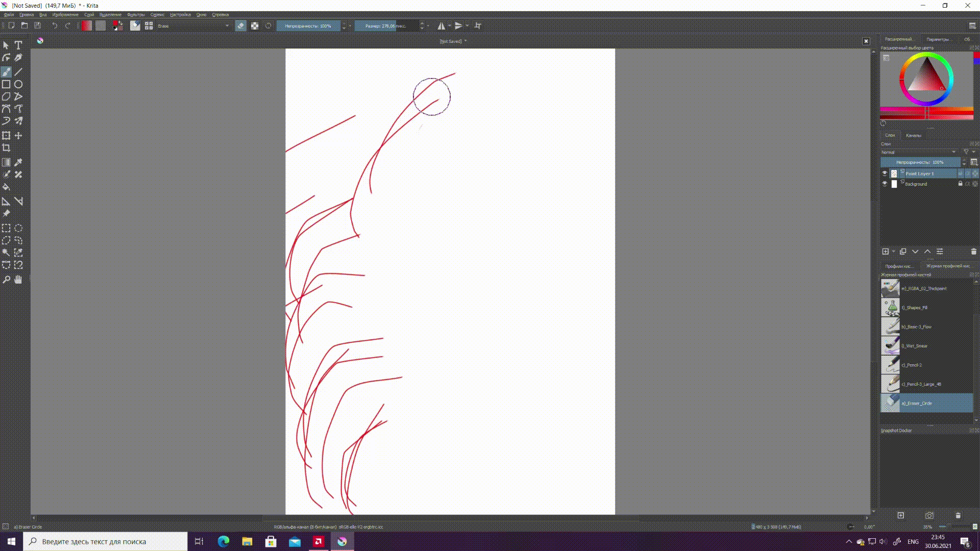The width and height of the screenshot is (980, 551).
Task: Hide Paint Layer 1 visibility
Action: 885,173
